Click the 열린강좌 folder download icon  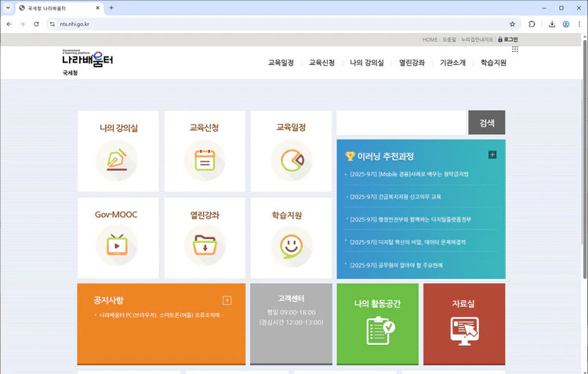205,245
